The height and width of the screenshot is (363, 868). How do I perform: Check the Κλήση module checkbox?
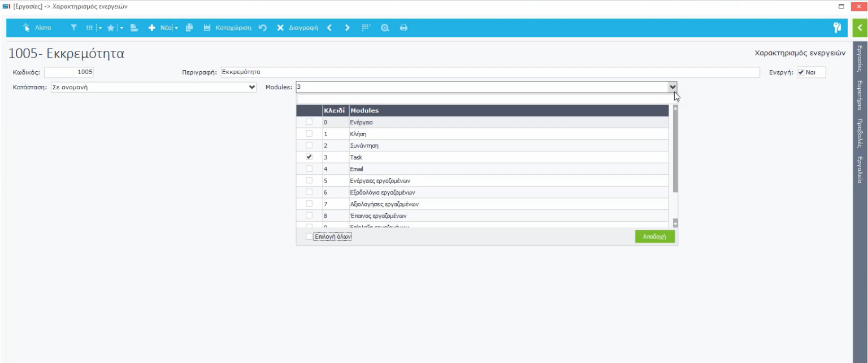(x=309, y=133)
